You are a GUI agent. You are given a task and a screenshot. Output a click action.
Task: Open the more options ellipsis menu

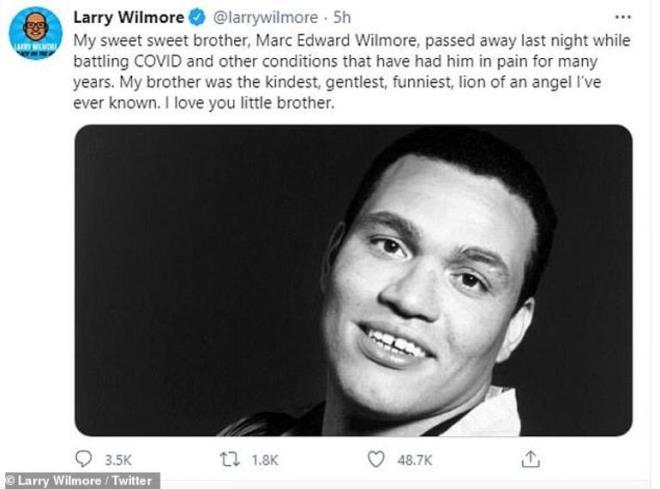(623, 17)
